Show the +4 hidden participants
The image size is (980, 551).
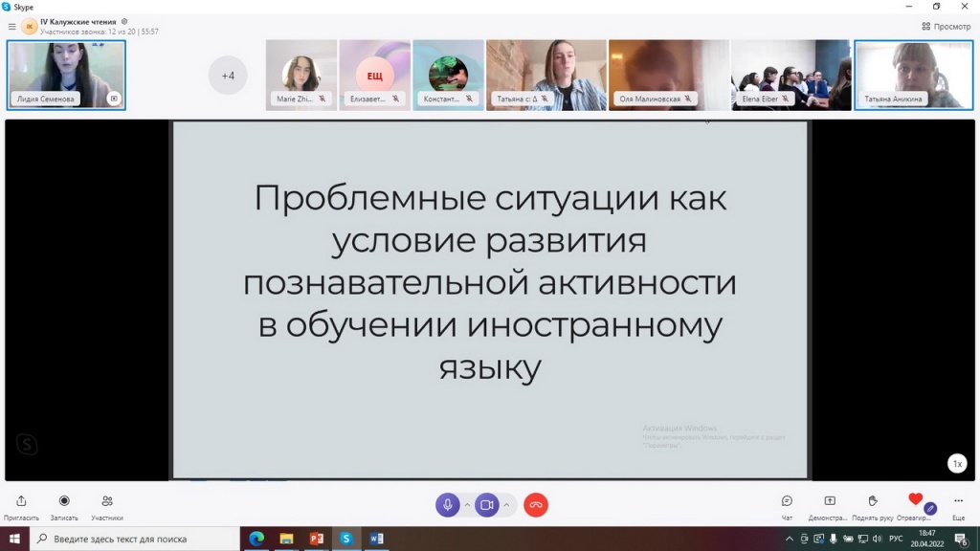(228, 76)
